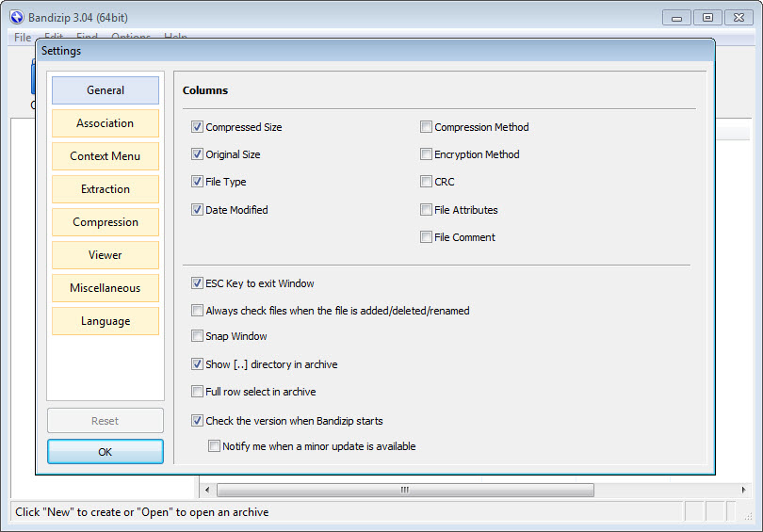Check the CRC column checkbox

(426, 182)
